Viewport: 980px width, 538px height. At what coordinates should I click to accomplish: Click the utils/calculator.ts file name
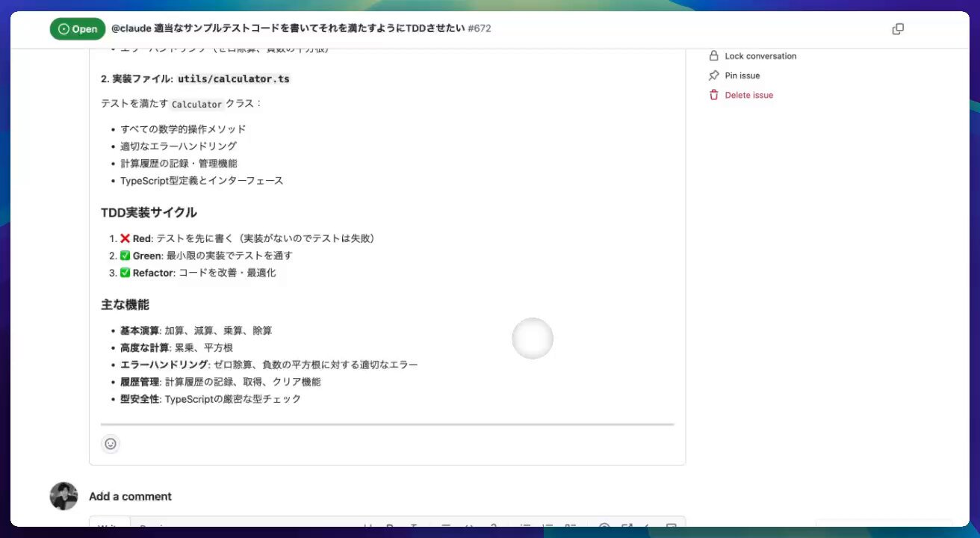coord(234,78)
